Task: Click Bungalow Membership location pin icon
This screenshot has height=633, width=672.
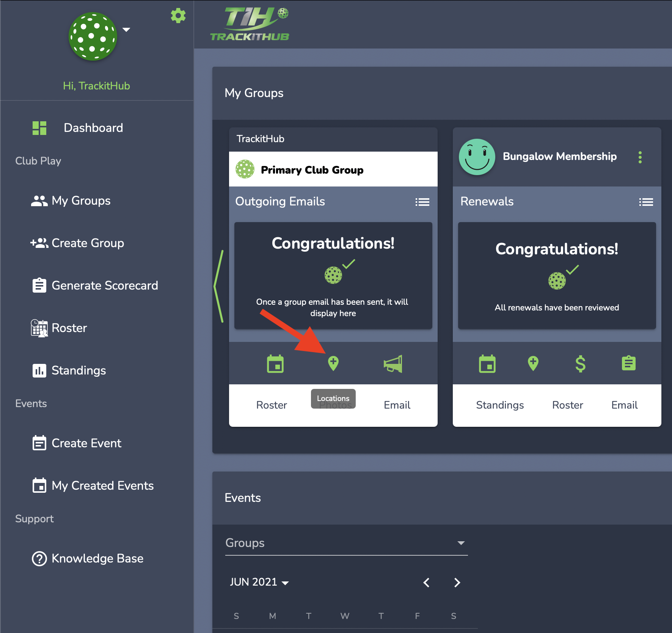Action: (533, 364)
